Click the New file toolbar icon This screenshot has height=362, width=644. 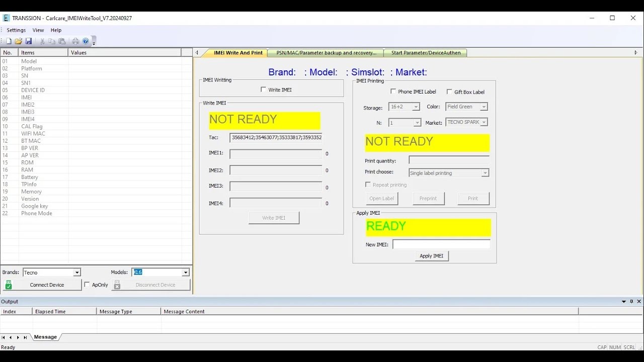(9, 41)
